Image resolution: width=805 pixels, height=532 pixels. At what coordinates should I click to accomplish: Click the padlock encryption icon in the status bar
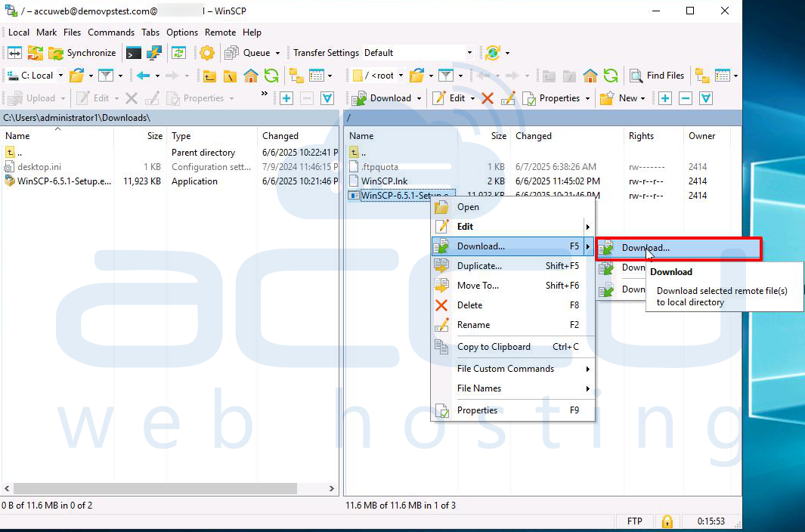[x=667, y=521]
